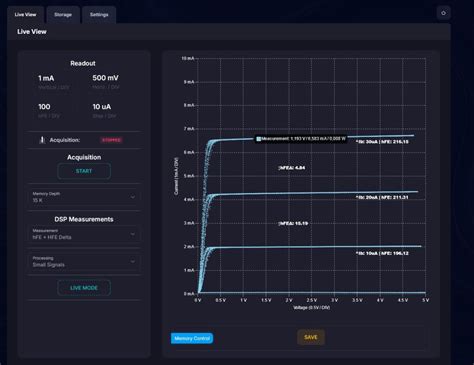Click the tooltip's light blue color square
The height and width of the screenshot is (365, 474).
pyautogui.click(x=258, y=139)
